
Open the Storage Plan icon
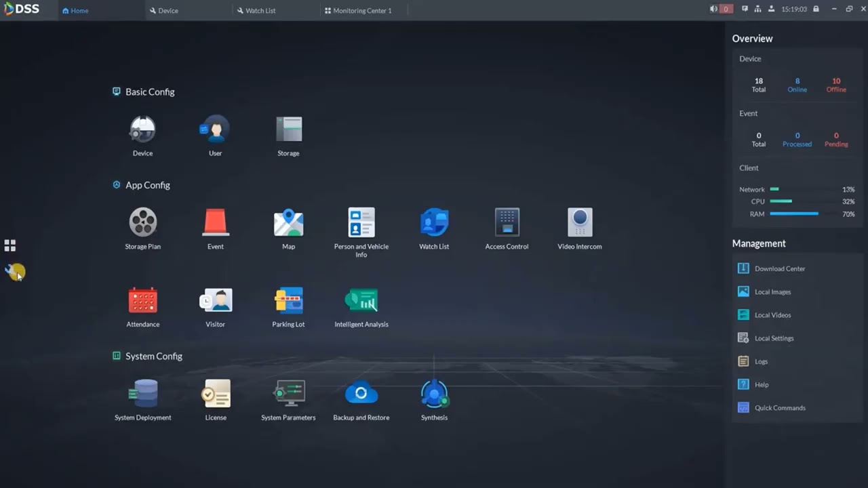(x=142, y=222)
